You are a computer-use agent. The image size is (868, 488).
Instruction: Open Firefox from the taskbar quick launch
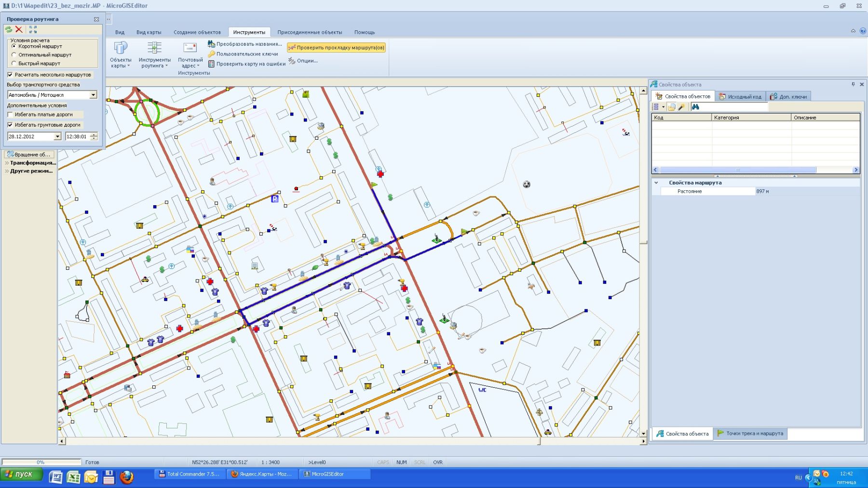pyautogui.click(x=127, y=477)
